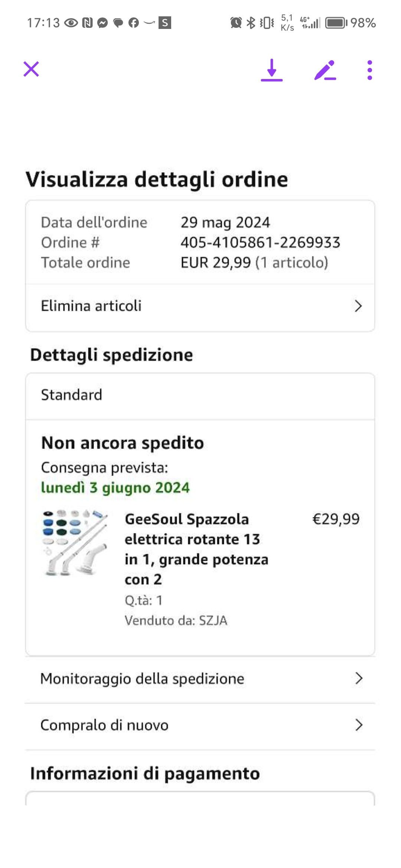Open Monitoraggio della spedizione chevron
Image resolution: width=401 pixels, height=868 pixels.
pyautogui.click(x=358, y=678)
